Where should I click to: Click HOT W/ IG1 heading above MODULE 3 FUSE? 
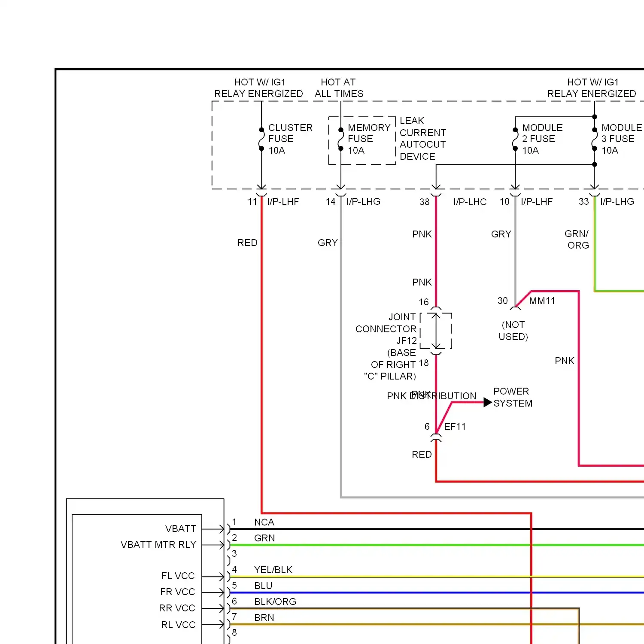[x=592, y=88]
